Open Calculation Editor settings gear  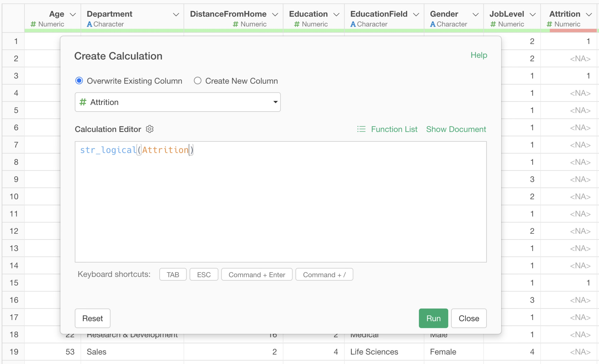click(x=150, y=129)
